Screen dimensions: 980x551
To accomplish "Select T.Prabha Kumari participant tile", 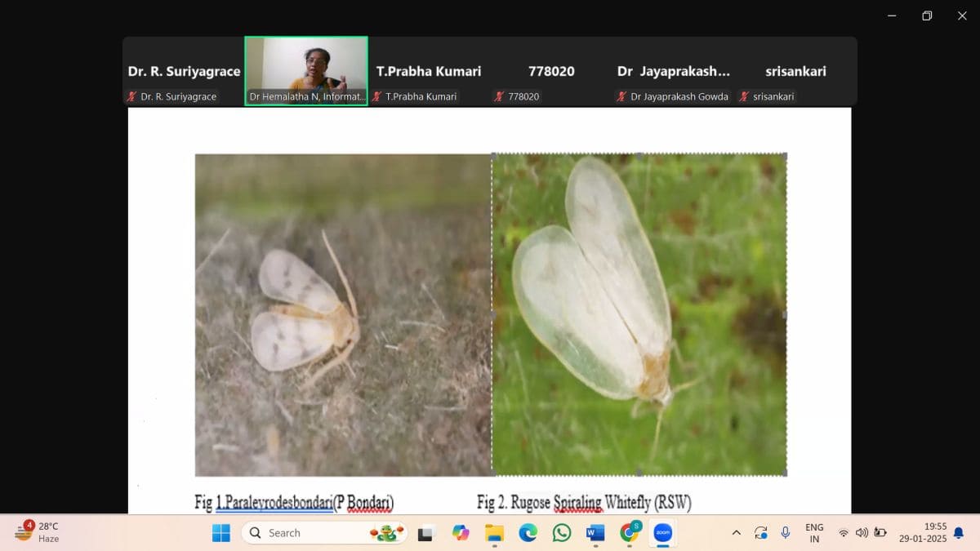I will (x=429, y=72).
